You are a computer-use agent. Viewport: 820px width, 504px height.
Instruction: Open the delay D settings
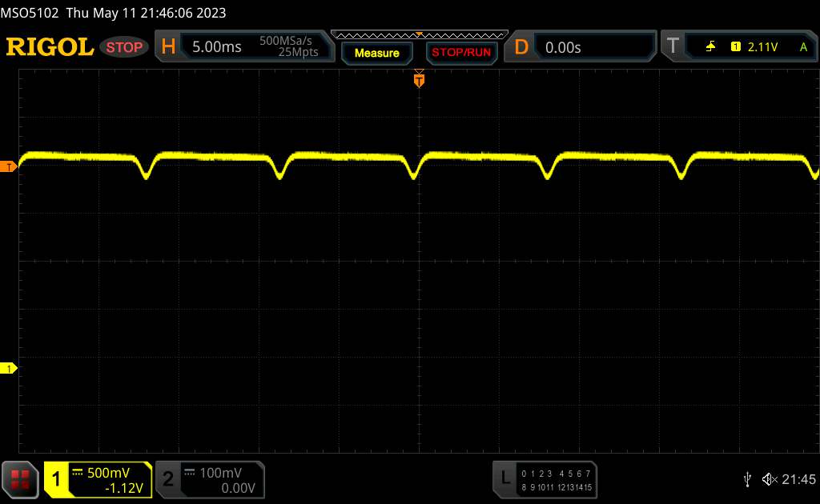tap(521, 47)
